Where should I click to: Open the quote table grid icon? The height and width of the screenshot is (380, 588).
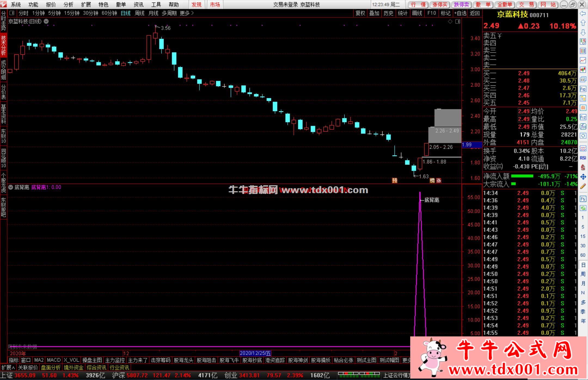point(583,51)
